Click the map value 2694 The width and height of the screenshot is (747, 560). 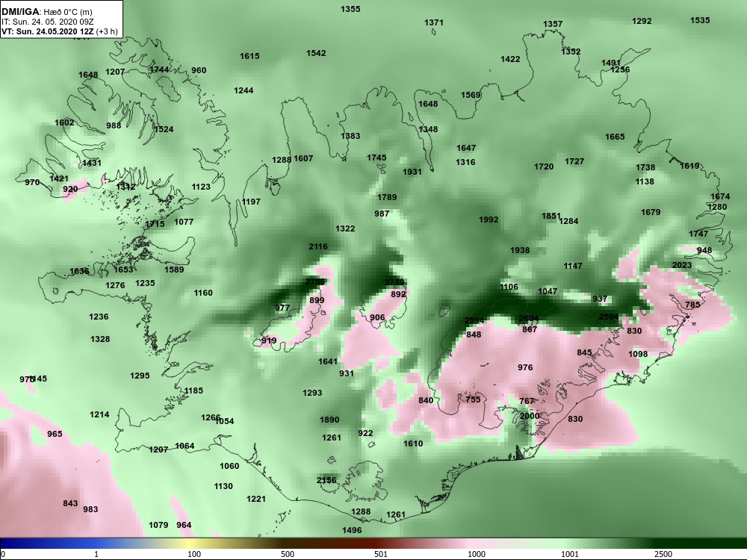[x=529, y=319]
